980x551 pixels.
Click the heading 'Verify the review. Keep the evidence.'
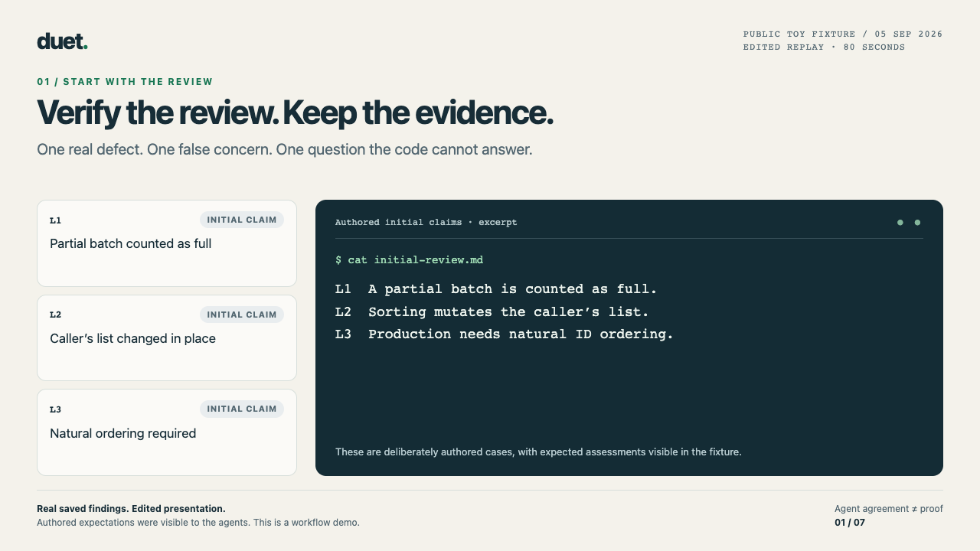click(295, 112)
